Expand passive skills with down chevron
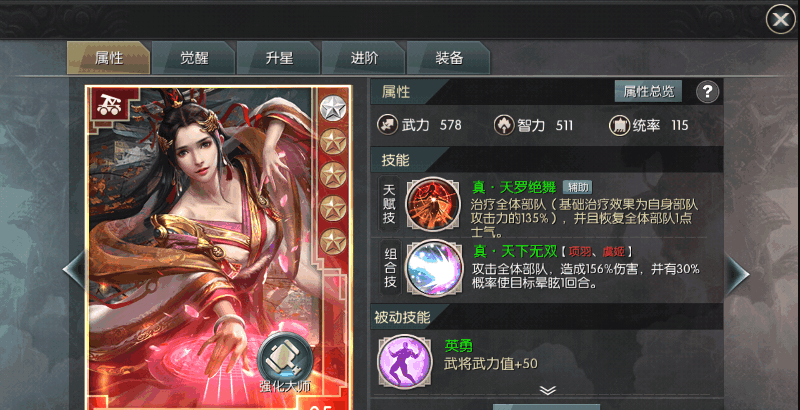The image size is (800, 410). pos(547,390)
